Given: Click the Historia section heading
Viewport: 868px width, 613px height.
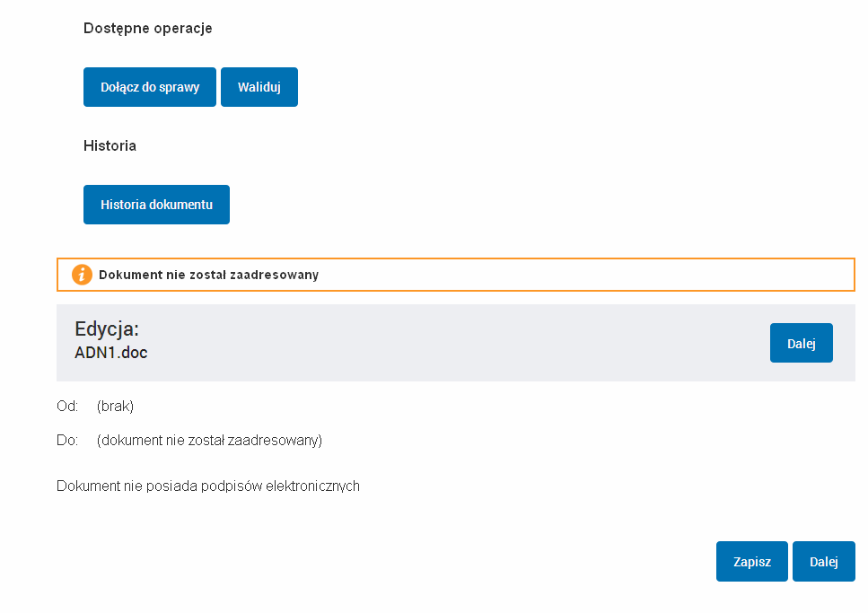Looking at the screenshot, I should [110, 145].
